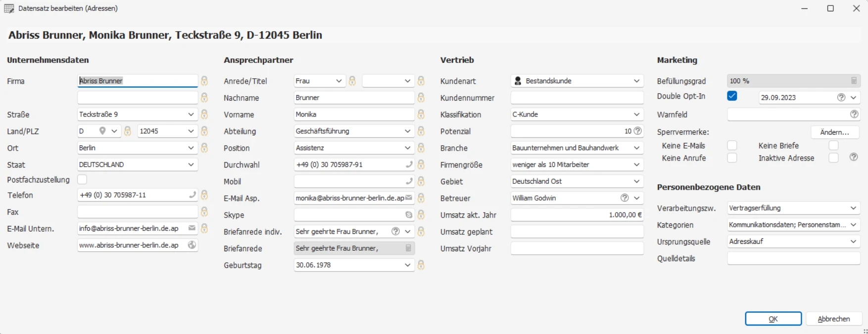Click the Skype icon in Skype field
This screenshot has width=868, height=334.
click(x=409, y=215)
